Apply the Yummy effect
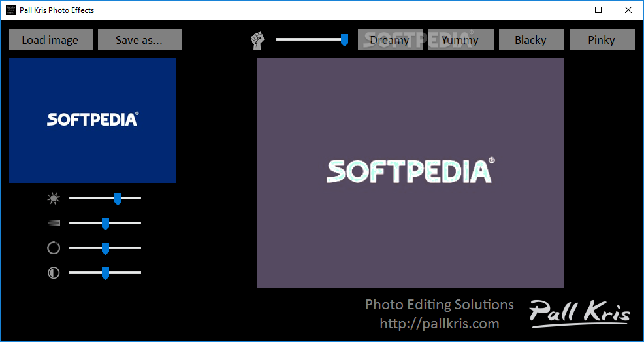The height and width of the screenshot is (342, 644). pyautogui.click(x=461, y=40)
